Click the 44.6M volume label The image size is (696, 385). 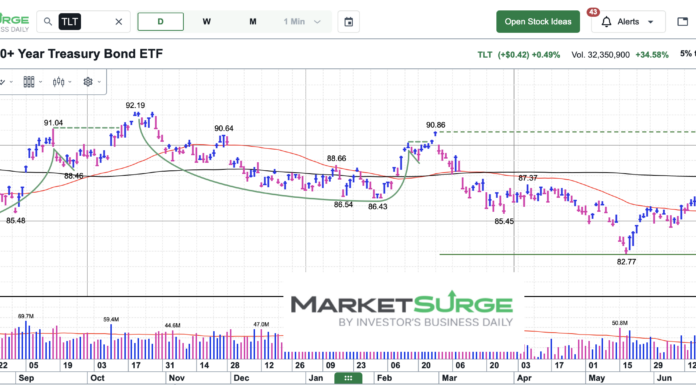coord(173,325)
